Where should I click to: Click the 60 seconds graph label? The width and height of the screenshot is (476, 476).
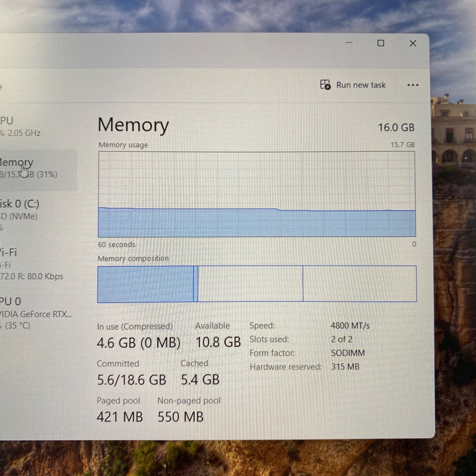(117, 245)
